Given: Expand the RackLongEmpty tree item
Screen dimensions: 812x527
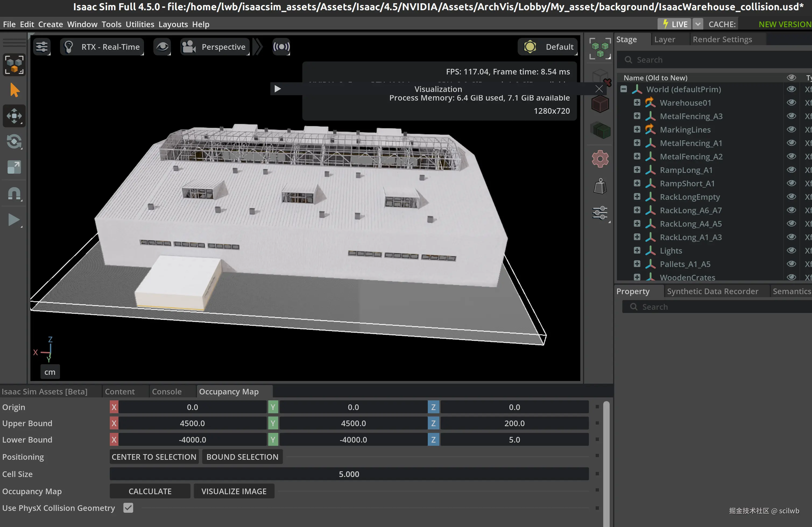Looking at the screenshot, I should 637,197.
